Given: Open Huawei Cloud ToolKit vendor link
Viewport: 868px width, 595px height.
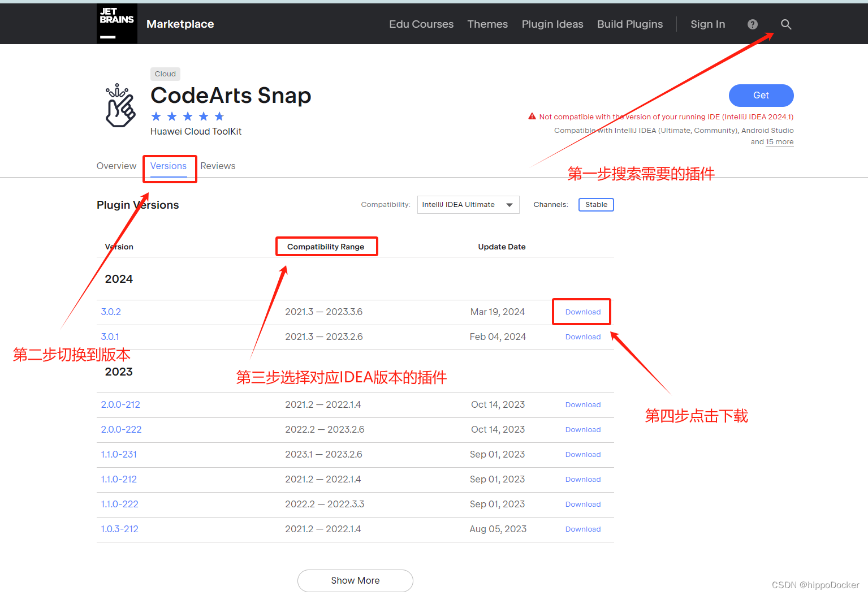Looking at the screenshot, I should click(x=196, y=131).
